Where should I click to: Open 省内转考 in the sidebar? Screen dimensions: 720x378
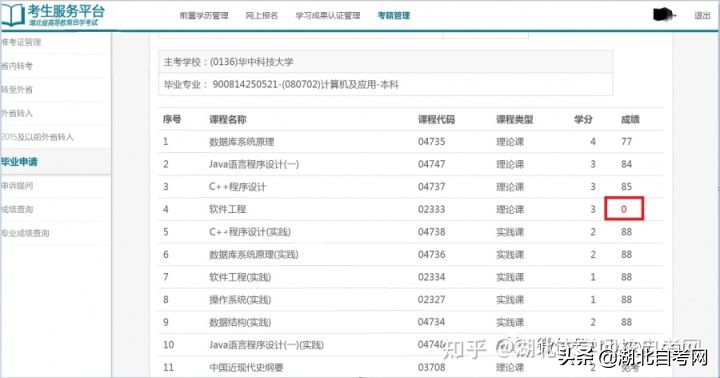pos(17,66)
